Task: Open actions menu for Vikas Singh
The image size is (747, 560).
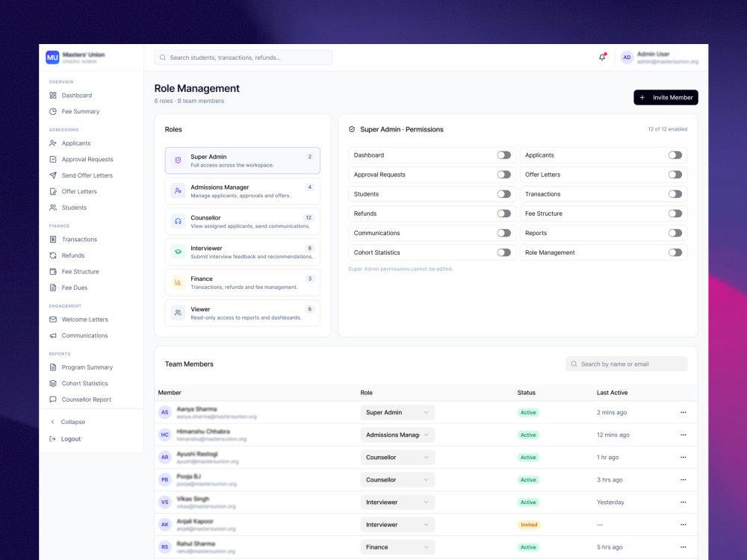Action: 684,502
